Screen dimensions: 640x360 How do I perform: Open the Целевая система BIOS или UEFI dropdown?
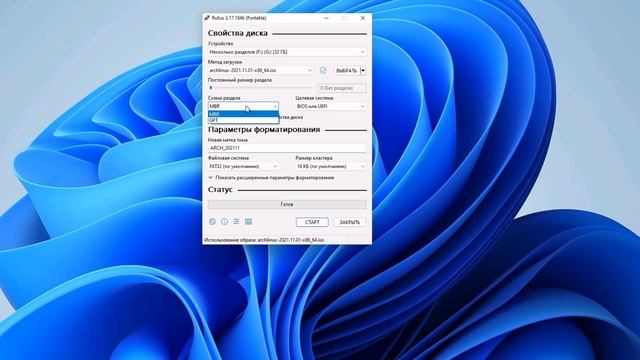[x=331, y=106]
